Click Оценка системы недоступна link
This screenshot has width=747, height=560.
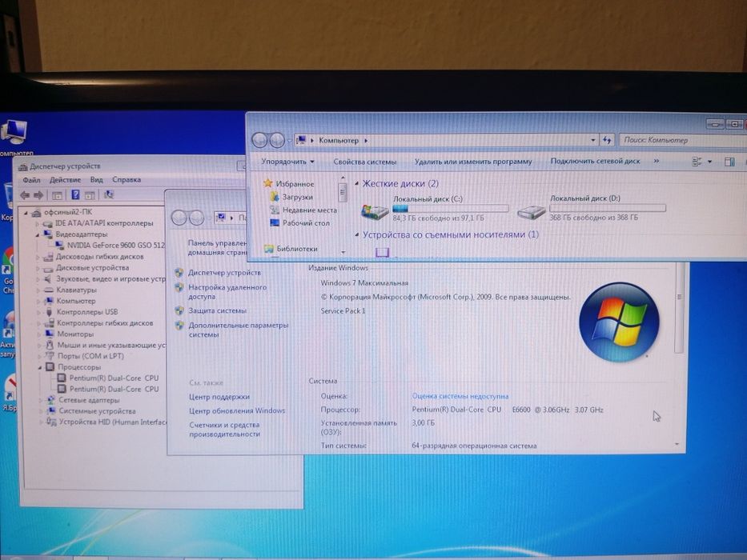[460, 396]
